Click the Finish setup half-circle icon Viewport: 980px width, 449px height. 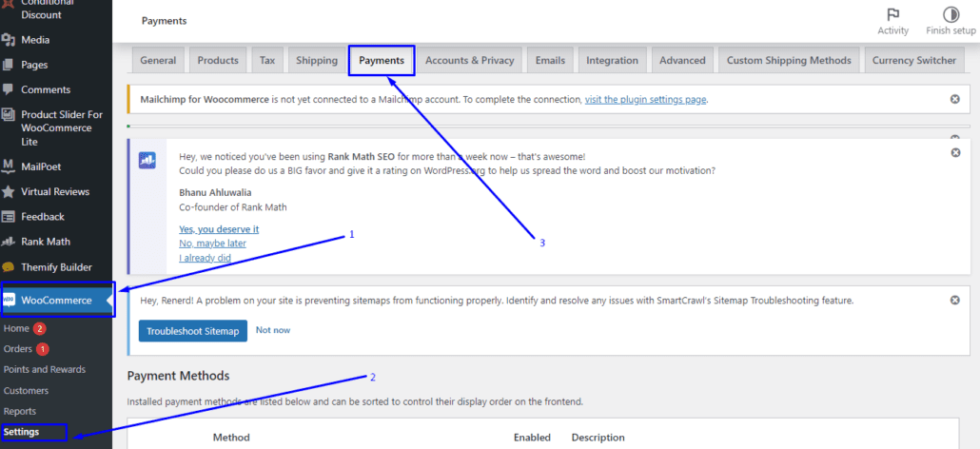(951, 15)
